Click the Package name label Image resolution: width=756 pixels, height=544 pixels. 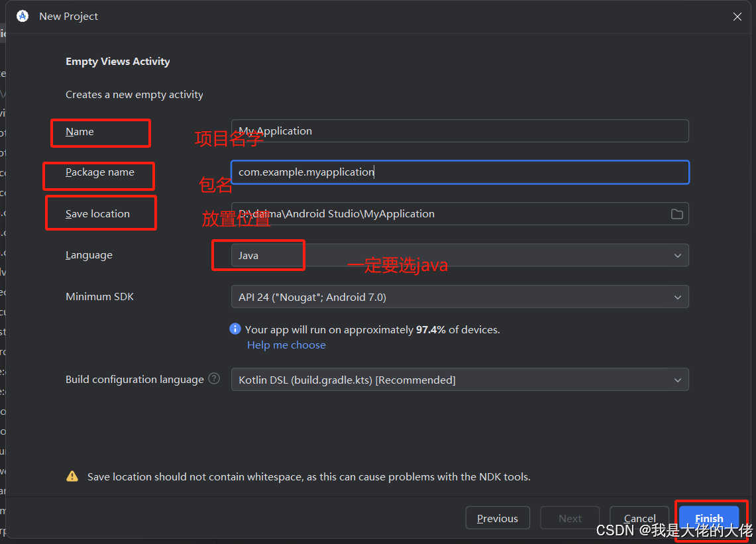coord(100,172)
